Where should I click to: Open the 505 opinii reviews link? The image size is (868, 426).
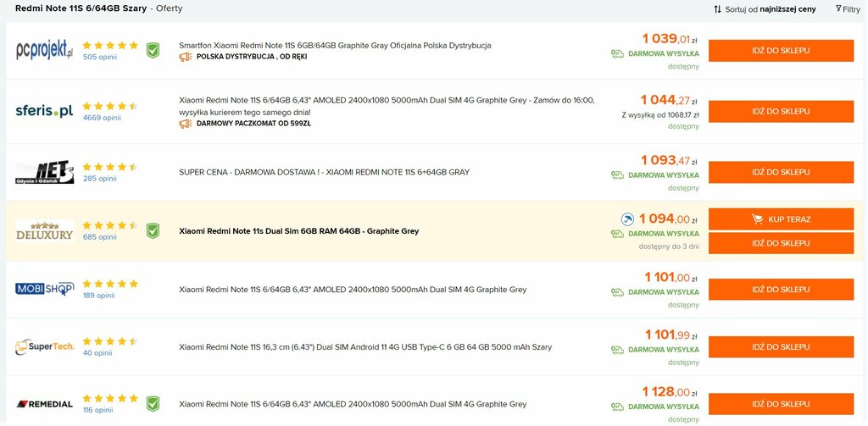100,57
